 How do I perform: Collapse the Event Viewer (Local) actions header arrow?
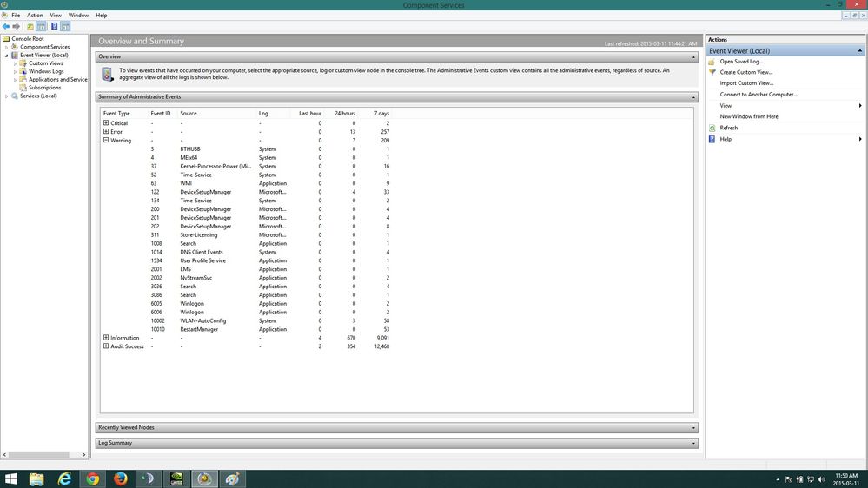[859, 51]
